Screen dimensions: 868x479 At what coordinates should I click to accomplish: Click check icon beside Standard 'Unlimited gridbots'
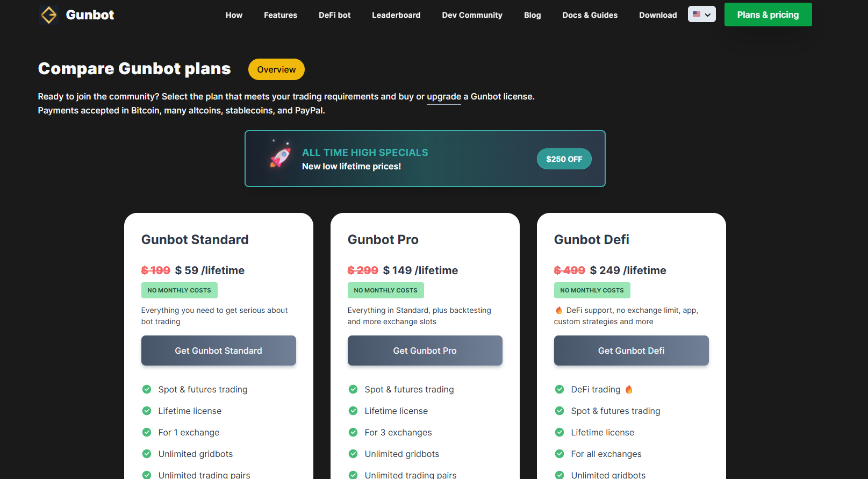coord(147,454)
